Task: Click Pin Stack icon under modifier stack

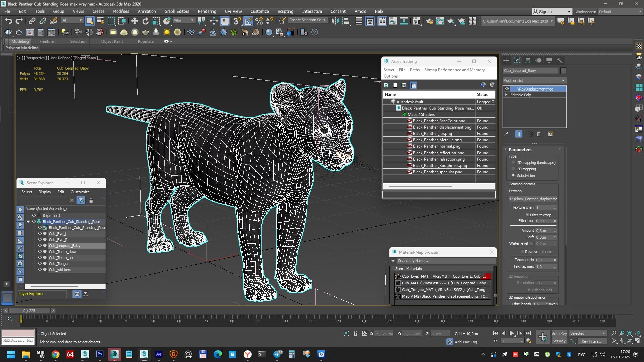Action: click(x=507, y=134)
